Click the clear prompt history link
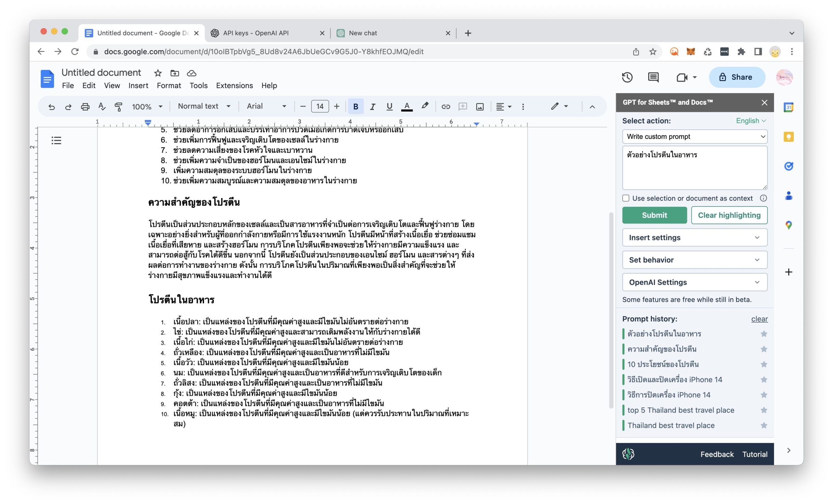Viewport: 833px width, 504px height. point(759,319)
